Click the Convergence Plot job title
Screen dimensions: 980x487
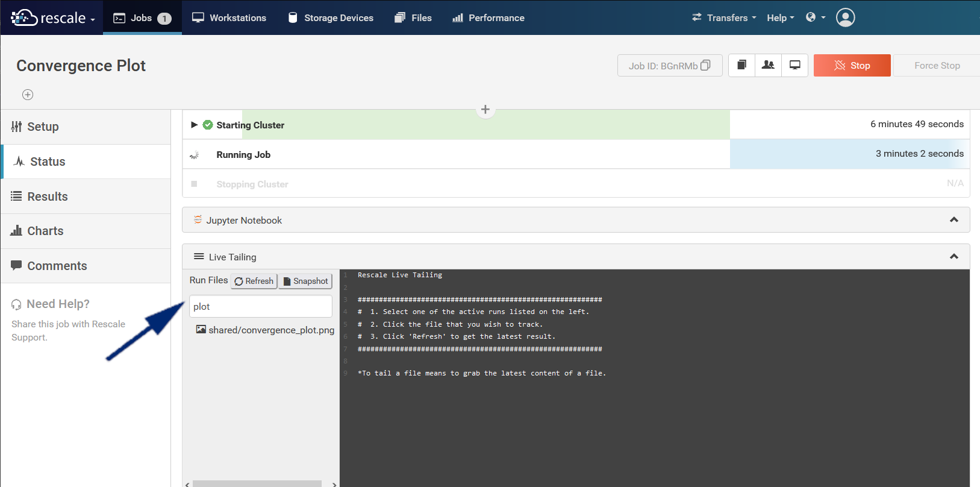pyautogui.click(x=81, y=66)
